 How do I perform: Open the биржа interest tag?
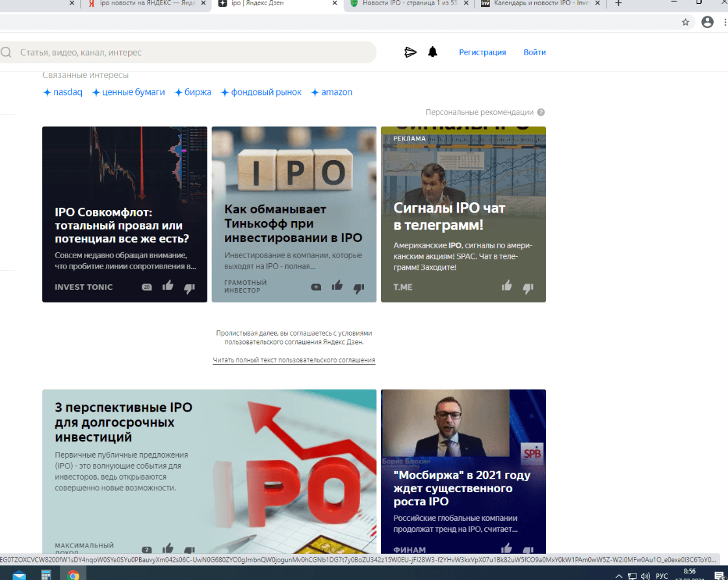[192, 92]
